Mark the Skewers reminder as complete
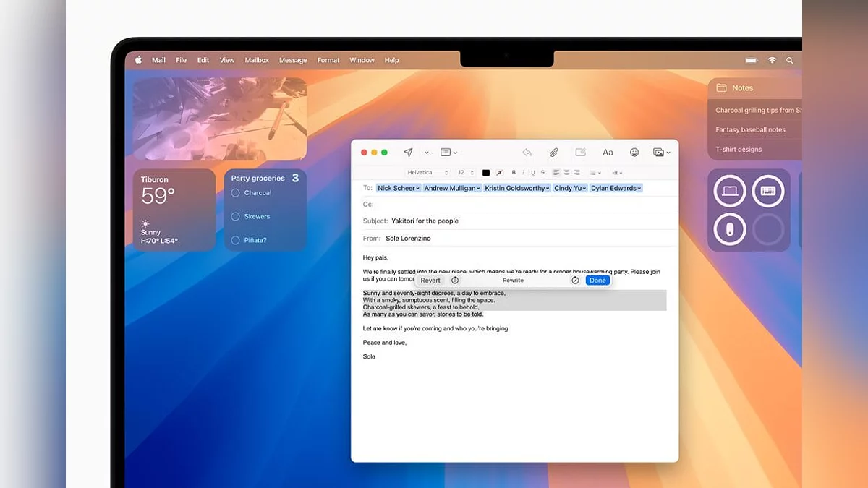Screen dimensions: 868x488 coord(235,216)
